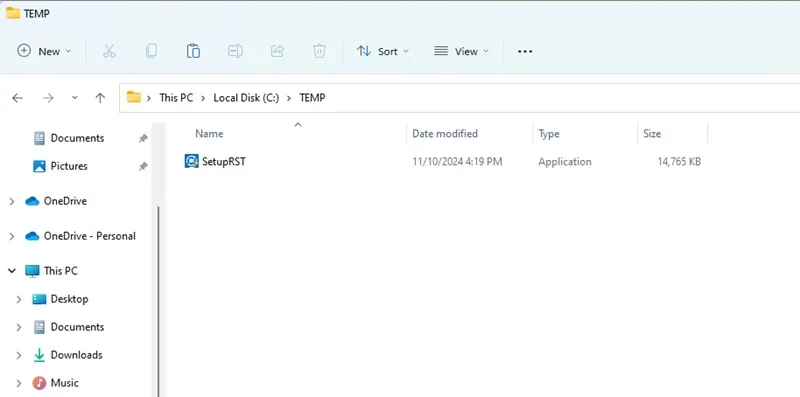The image size is (800, 397).
Task: Open recent locations dropdown chevron
Action: tap(74, 98)
